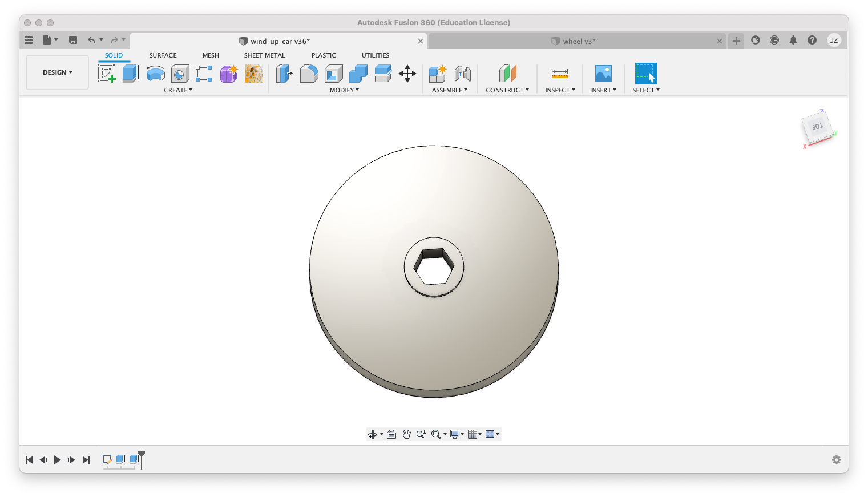Close the wheel v3 tab

click(x=720, y=41)
